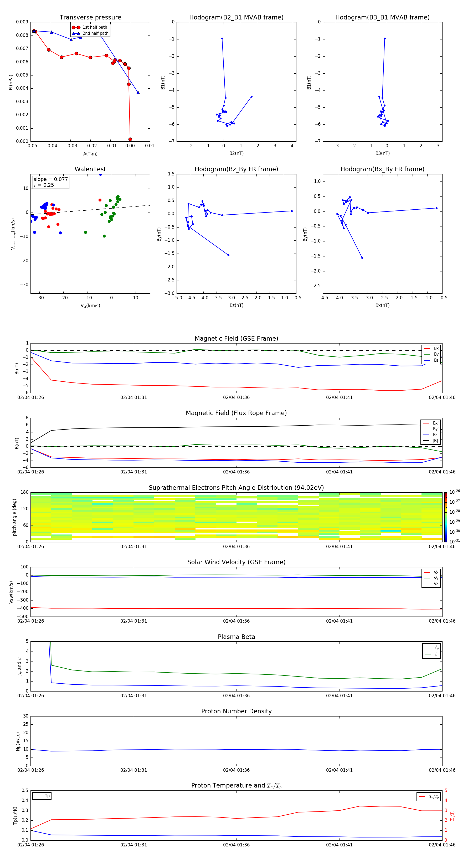473x868 pixels.
Task: Click the "Hodogram(B3_B1 MVAB frame)" title
Action: point(382,18)
